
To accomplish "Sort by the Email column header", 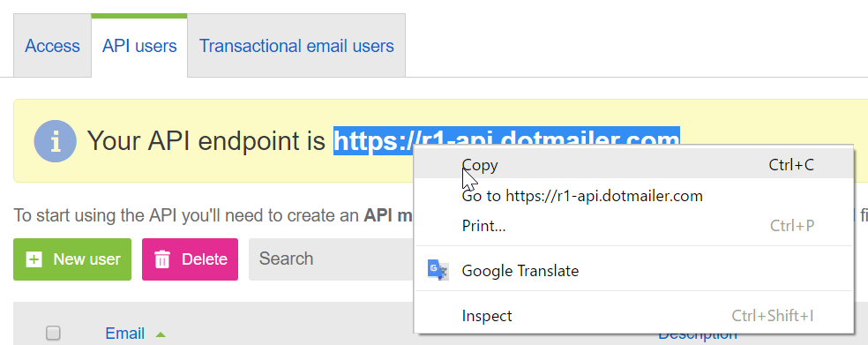I will 124,334.
